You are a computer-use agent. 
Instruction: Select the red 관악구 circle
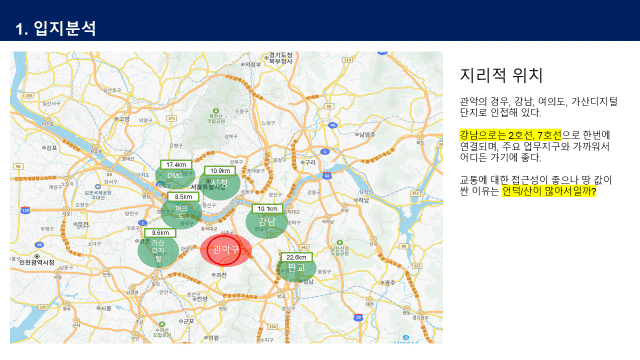225,250
